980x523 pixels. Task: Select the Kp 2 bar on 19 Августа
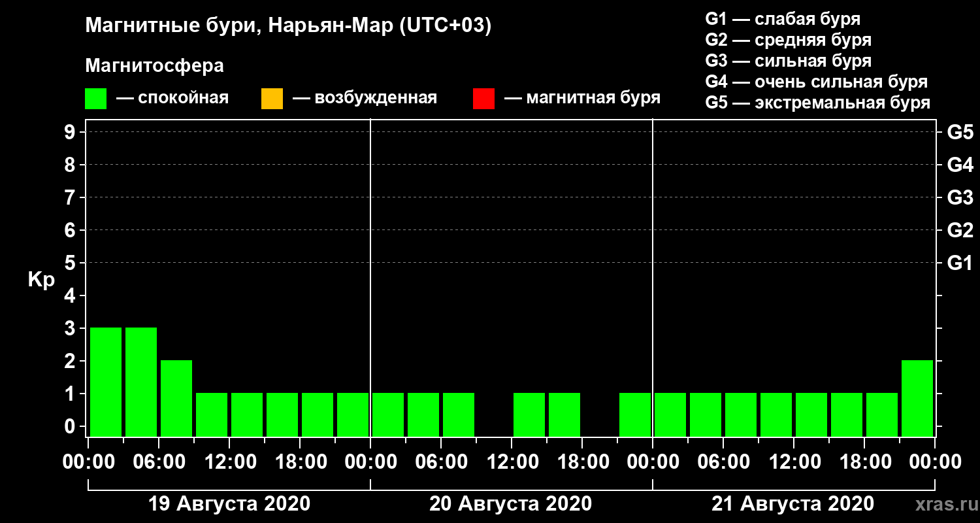176,398
